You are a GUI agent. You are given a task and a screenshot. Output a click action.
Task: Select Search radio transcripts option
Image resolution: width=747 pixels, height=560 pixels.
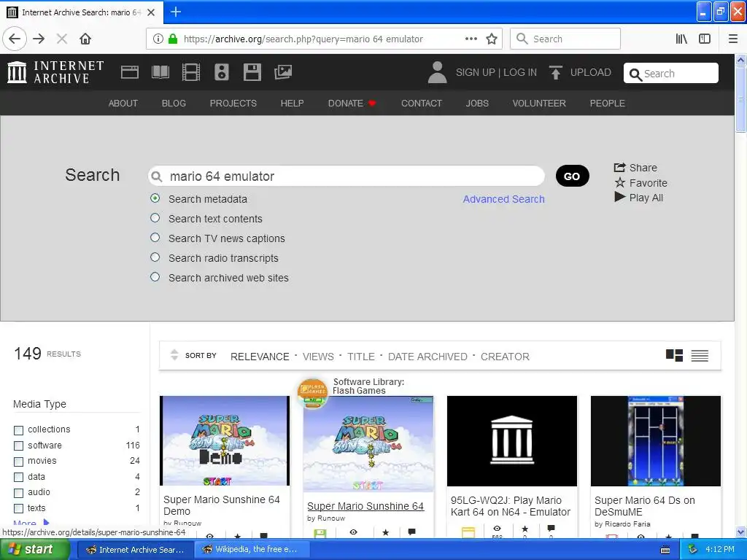[x=155, y=257]
